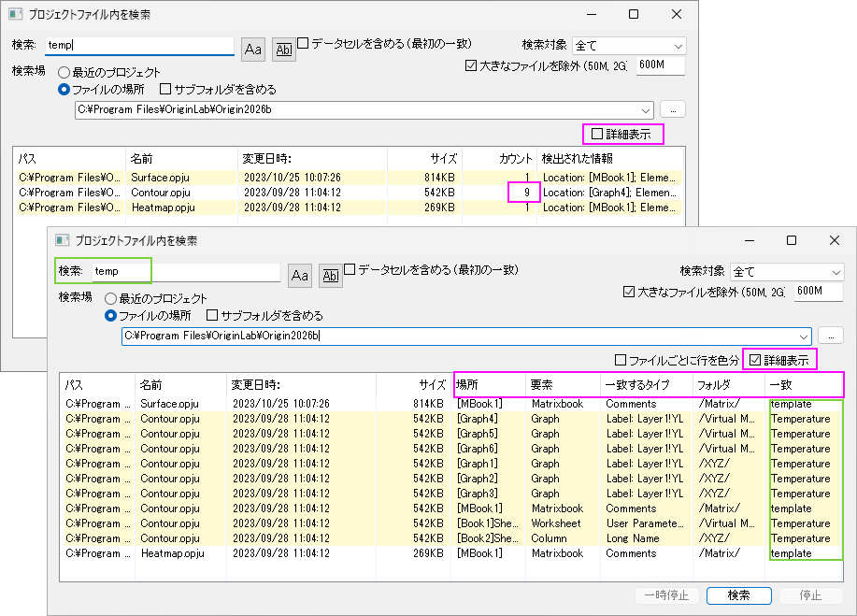Image resolution: width=857 pixels, height=616 pixels.
Task: Click browse '...' button in front window
Action: tap(831, 336)
